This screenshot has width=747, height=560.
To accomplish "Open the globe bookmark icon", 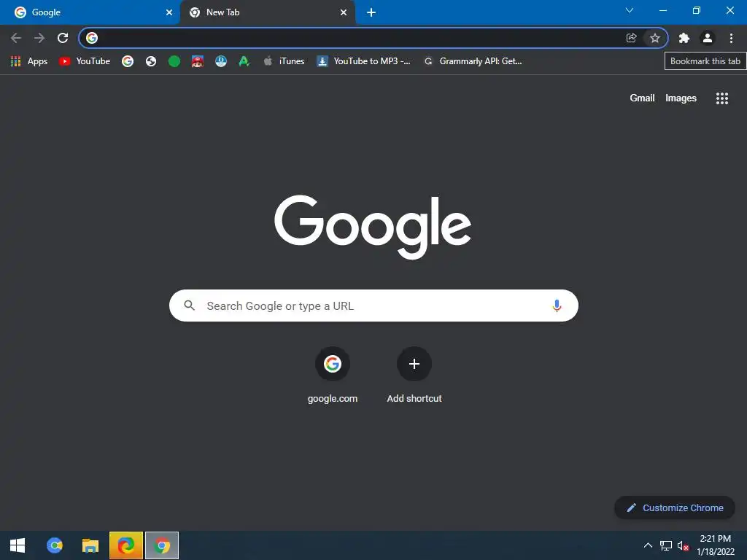I will 151,61.
